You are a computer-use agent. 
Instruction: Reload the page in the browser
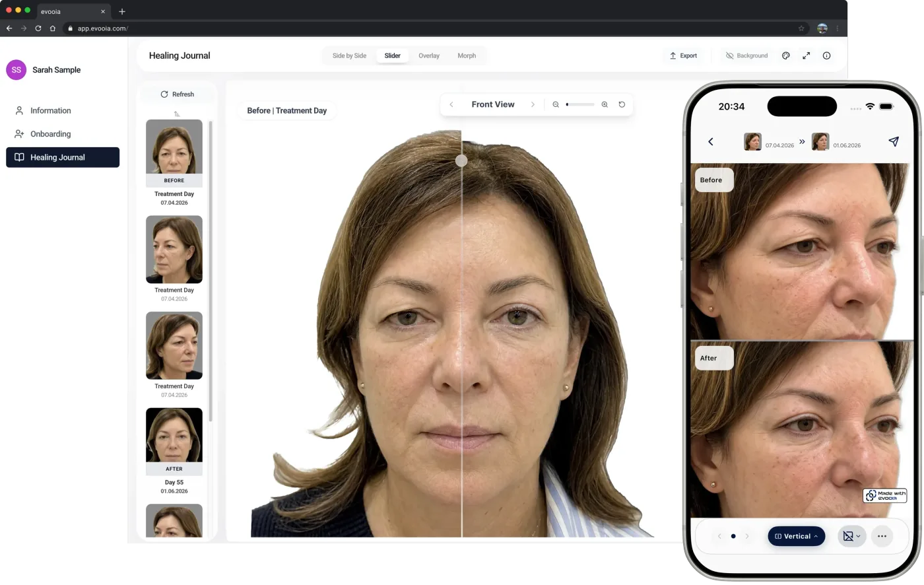[x=38, y=28]
